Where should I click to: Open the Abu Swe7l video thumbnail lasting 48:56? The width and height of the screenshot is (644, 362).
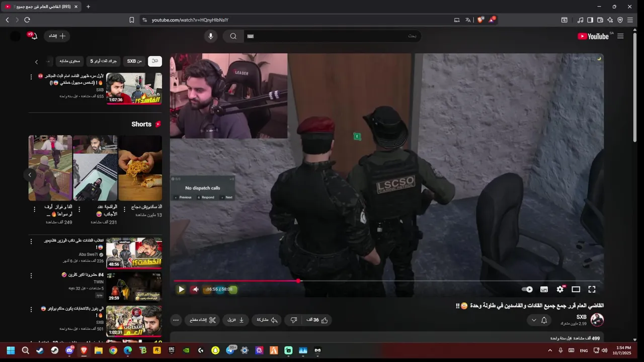coord(134,253)
